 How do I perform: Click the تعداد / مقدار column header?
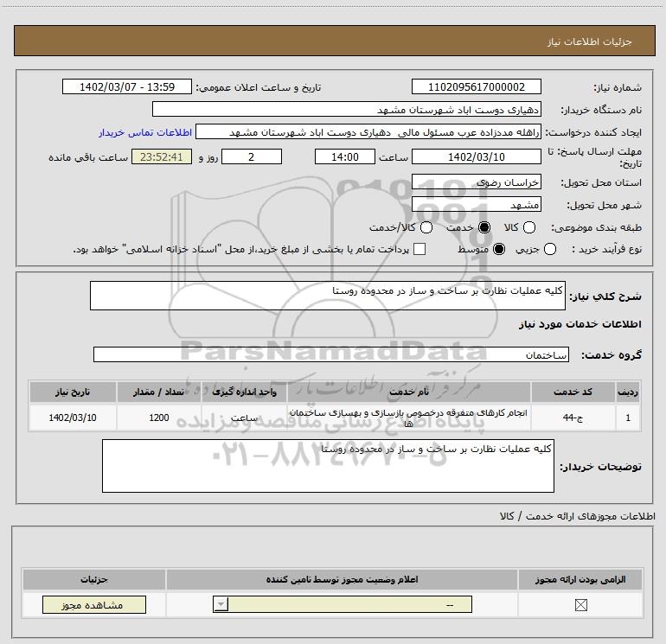pyautogui.click(x=159, y=392)
